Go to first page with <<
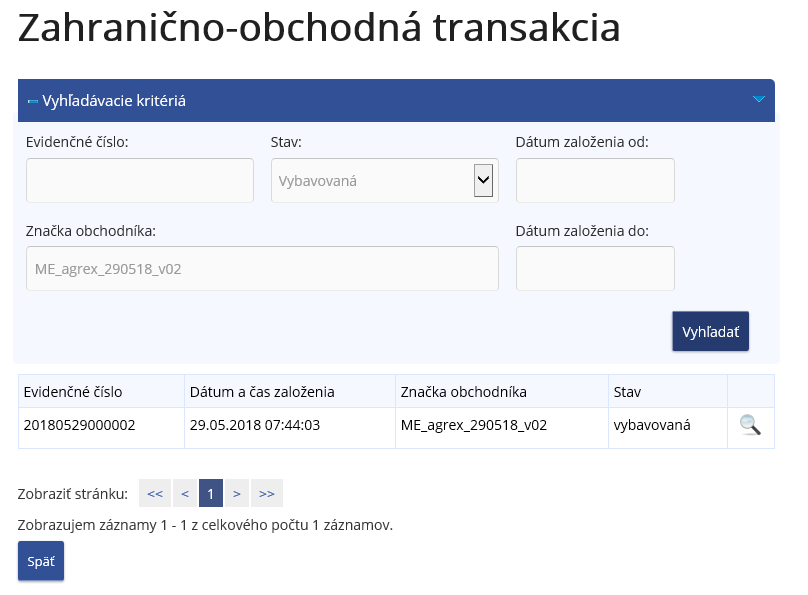 pos(154,493)
